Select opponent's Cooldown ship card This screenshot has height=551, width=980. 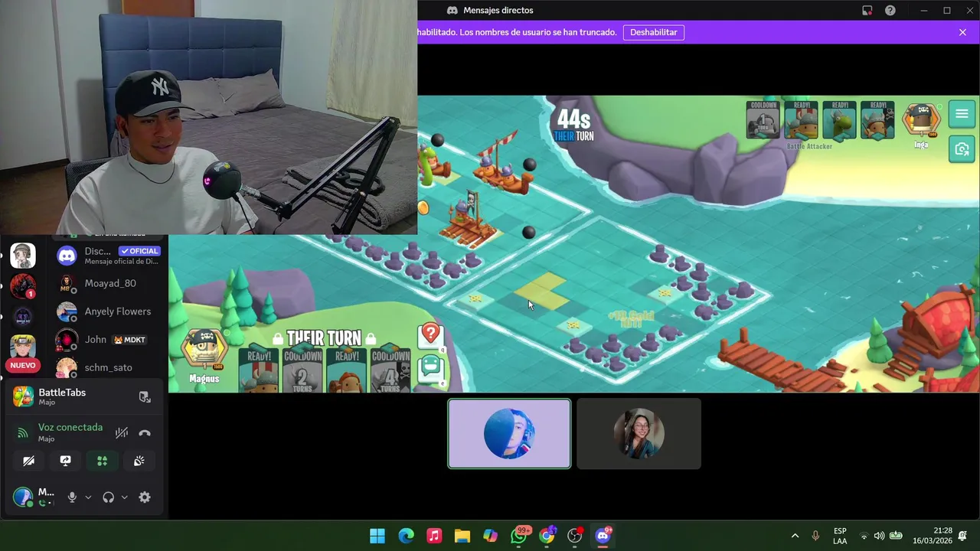click(x=763, y=120)
